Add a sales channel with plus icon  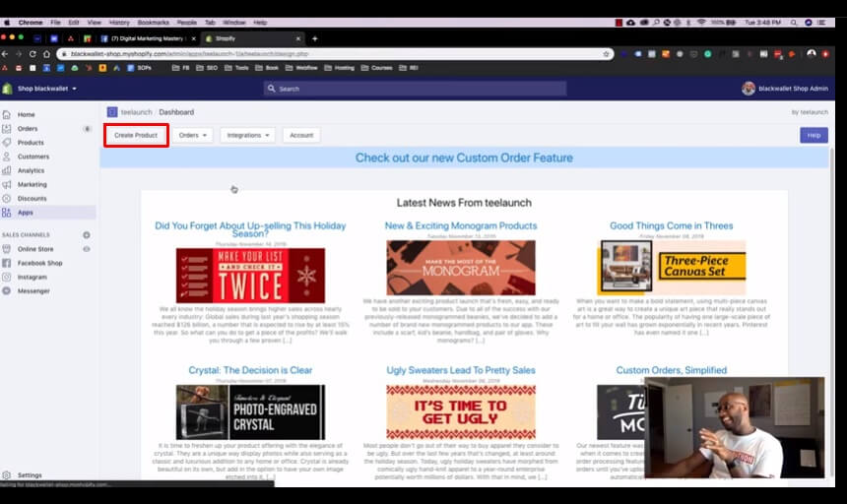click(87, 234)
